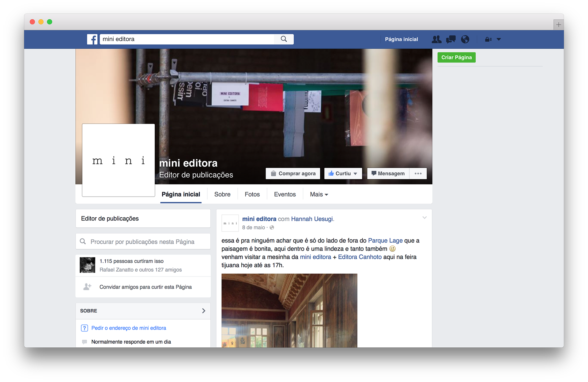Viewport: 588px width, 382px height.
Task: Click the red close window button
Action: pos(32,22)
